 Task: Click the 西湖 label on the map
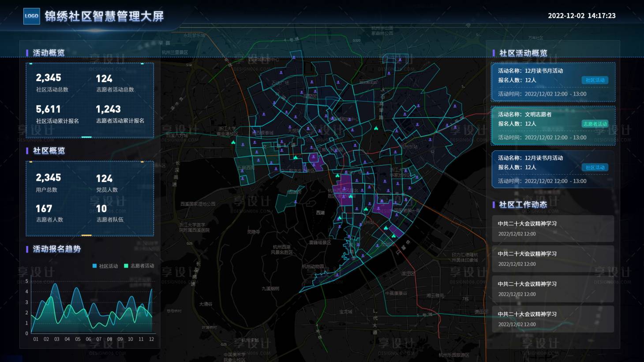[x=320, y=213]
